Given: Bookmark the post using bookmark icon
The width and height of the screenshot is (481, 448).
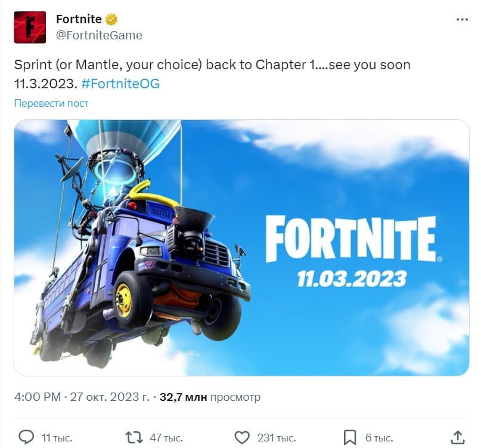Looking at the screenshot, I should pyautogui.click(x=350, y=437).
